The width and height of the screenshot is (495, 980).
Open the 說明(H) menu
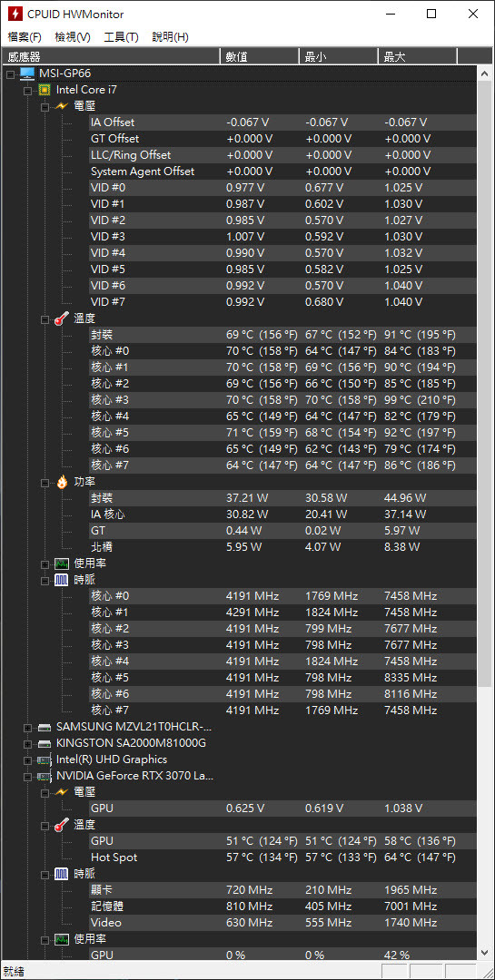(170, 37)
